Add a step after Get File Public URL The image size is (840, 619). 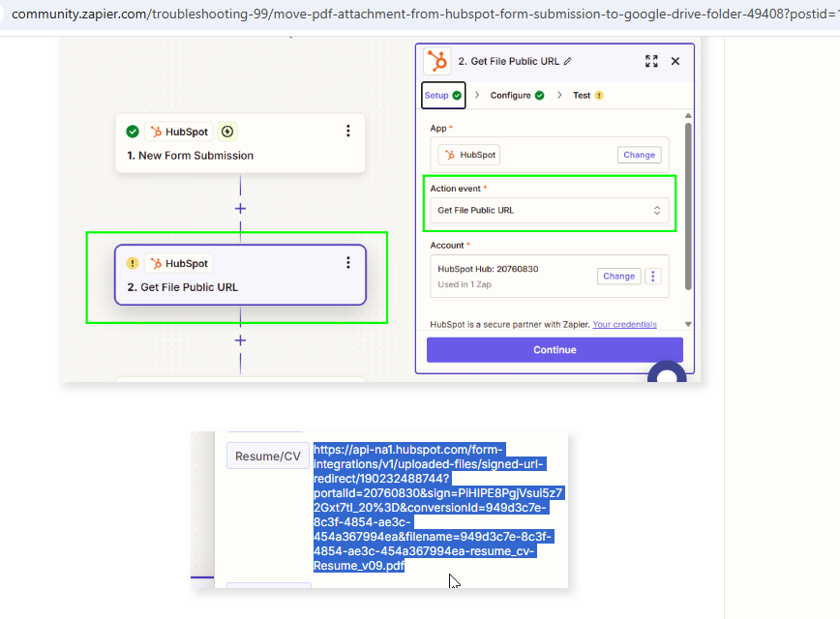[x=240, y=340]
